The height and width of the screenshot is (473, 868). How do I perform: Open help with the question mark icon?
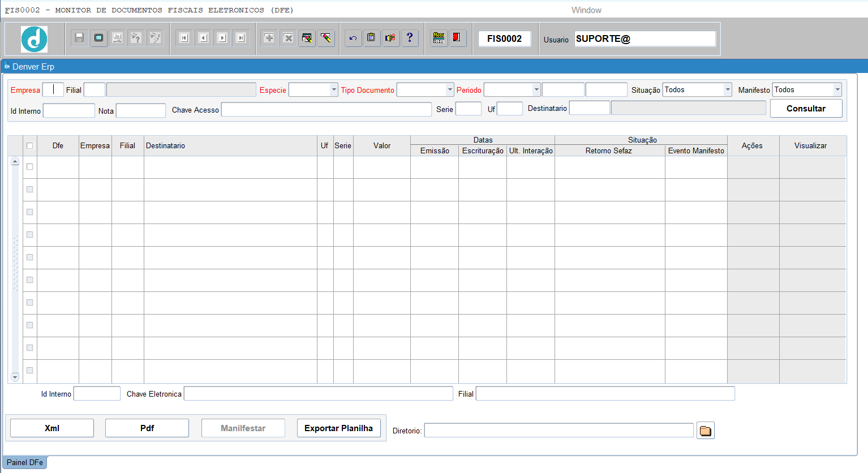point(410,38)
